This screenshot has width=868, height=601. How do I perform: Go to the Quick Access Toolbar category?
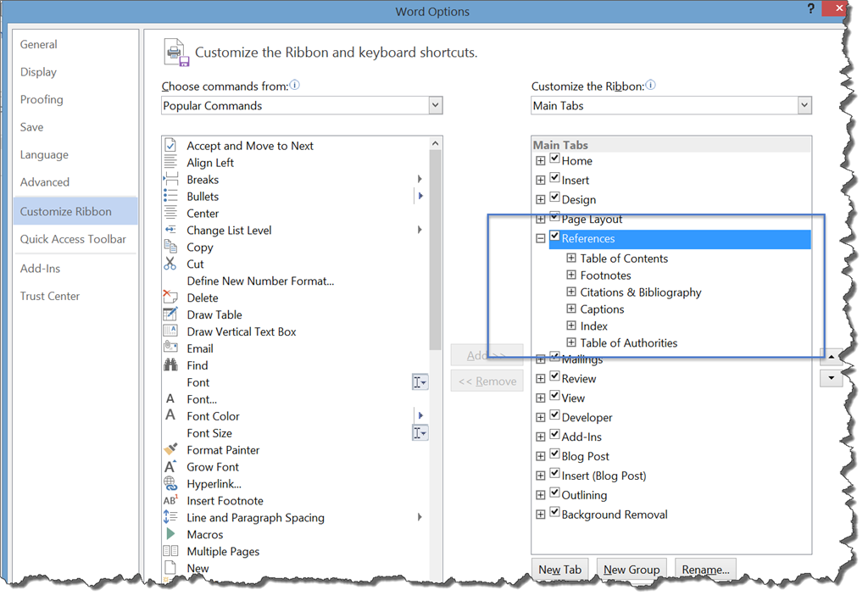coord(75,239)
